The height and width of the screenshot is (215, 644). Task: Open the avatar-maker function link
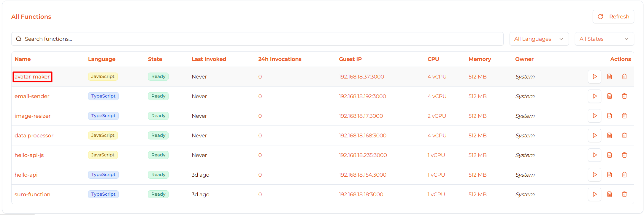[x=32, y=77]
